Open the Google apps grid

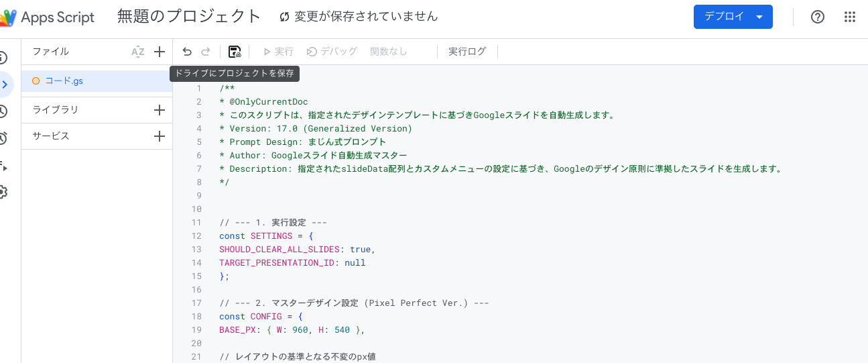[x=850, y=17]
